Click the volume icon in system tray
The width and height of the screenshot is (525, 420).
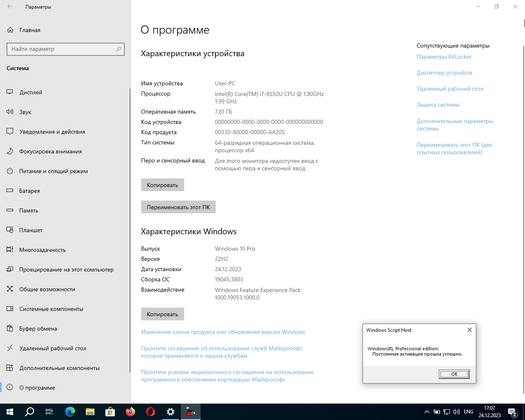coord(457,412)
